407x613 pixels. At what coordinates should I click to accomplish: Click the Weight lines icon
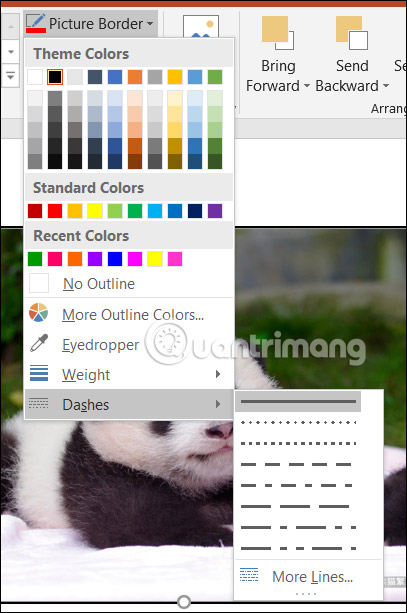[x=39, y=373]
